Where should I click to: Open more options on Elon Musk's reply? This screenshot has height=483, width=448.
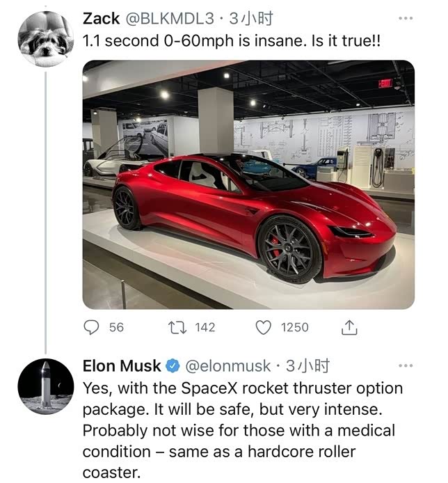point(405,366)
